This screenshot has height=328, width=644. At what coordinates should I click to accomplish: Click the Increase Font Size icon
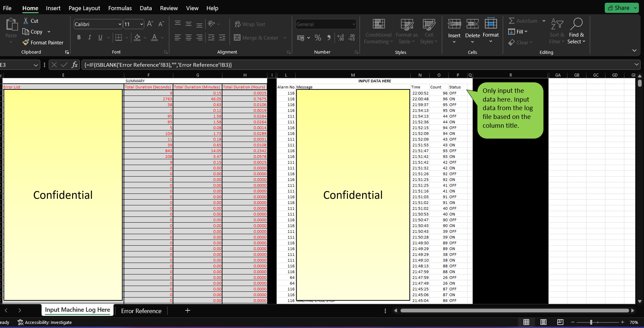(150, 24)
